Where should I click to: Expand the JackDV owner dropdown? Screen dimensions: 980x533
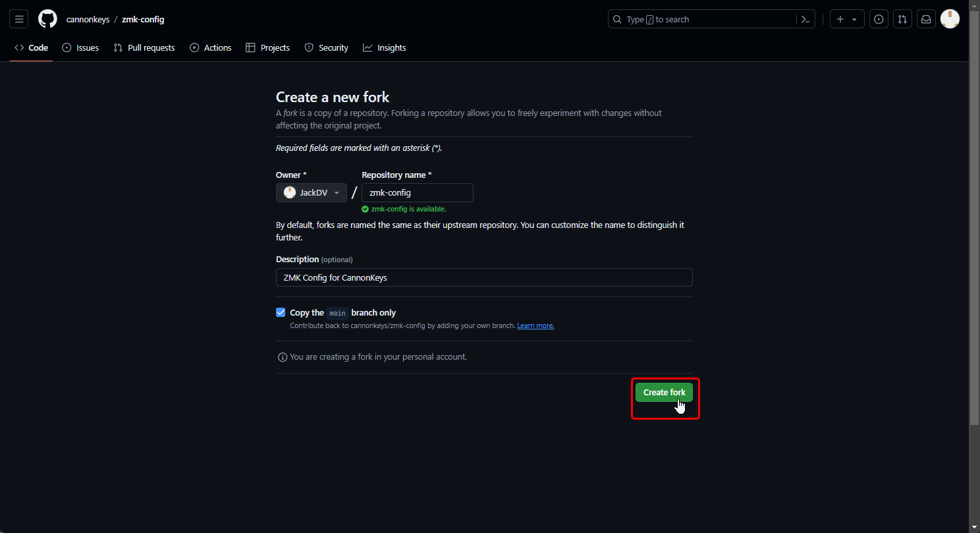point(311,193)
